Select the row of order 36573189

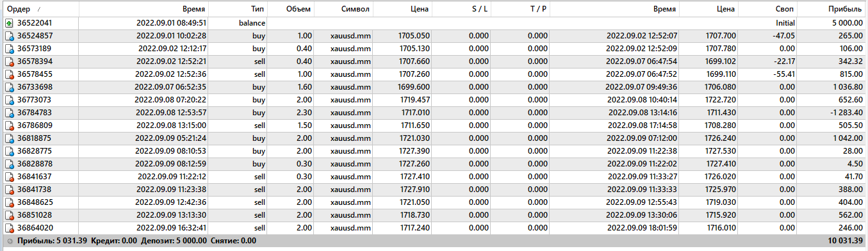[434, 49]
